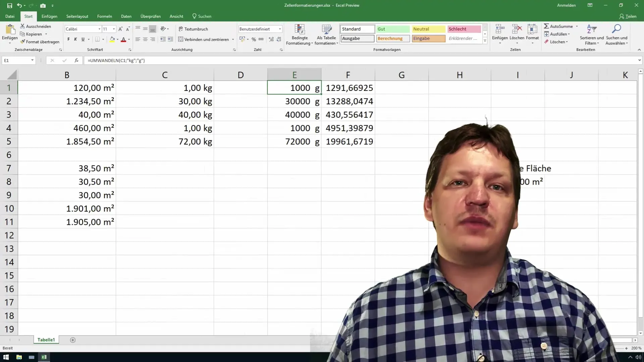Align cell text right

153,39
